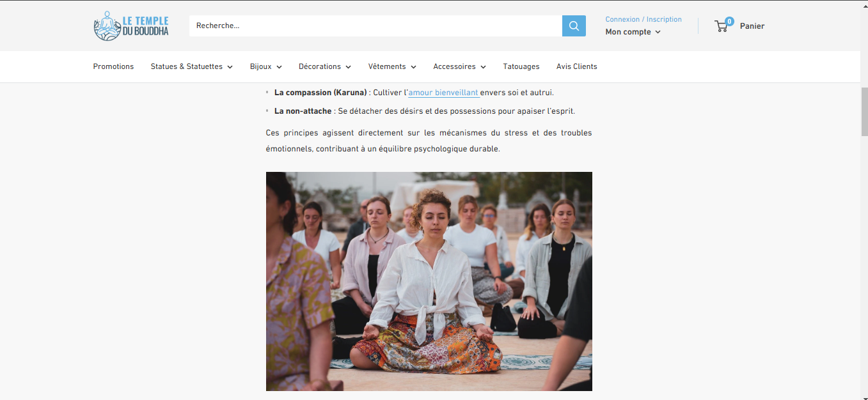This screenshot has width=868, height=400.
Task: Click the page vertical scrollbar thumb
Action: [864, 112]
